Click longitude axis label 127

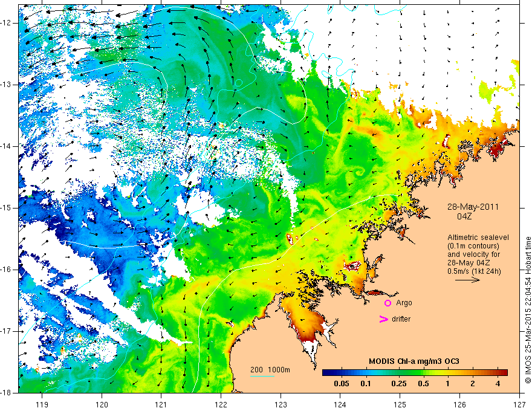519,404
